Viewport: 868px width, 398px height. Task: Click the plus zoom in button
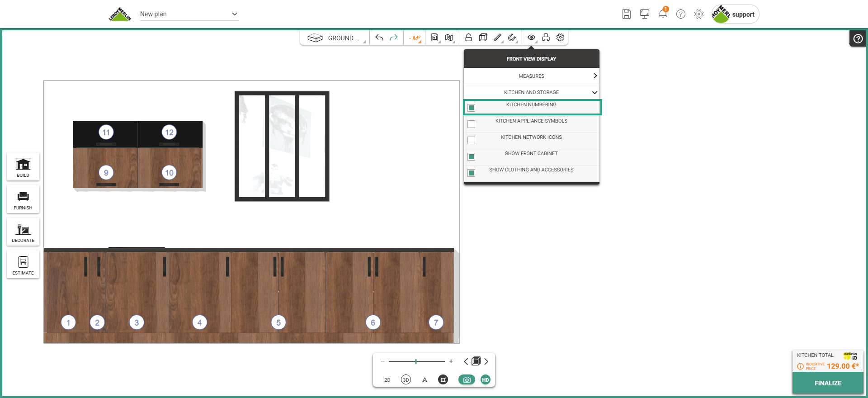451,361
